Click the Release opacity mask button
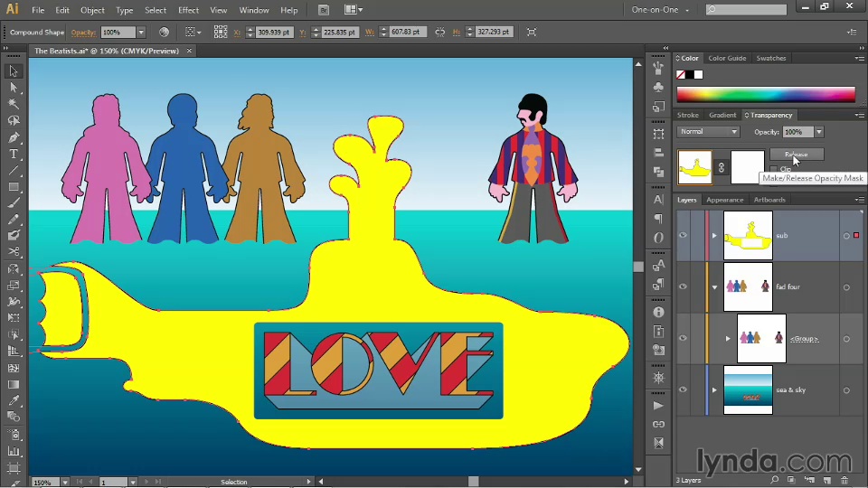 [797, 155]
